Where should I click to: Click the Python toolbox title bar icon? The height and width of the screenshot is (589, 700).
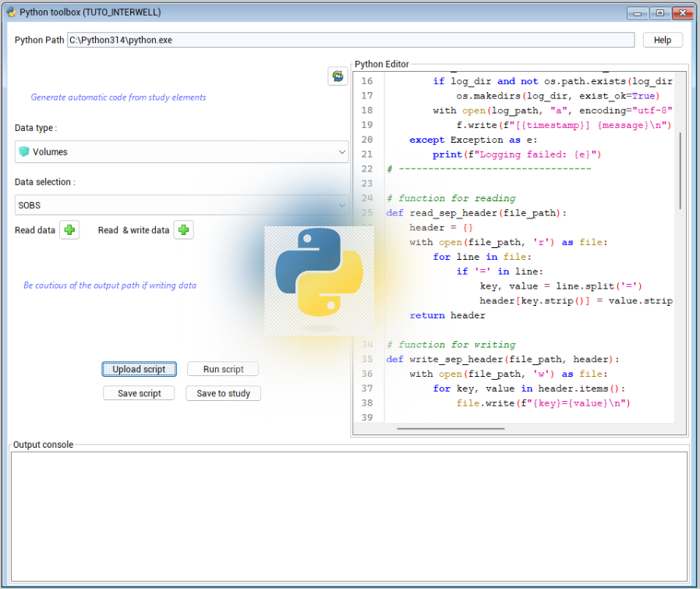(x=10, y=12)
